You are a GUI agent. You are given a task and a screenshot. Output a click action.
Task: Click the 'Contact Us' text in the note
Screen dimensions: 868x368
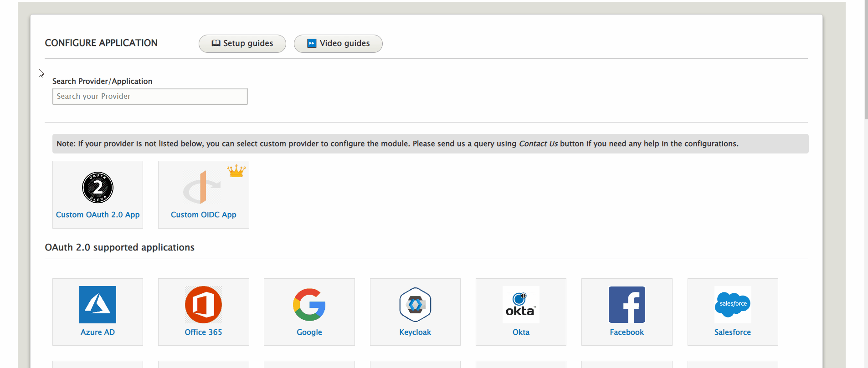click(538, 143)
